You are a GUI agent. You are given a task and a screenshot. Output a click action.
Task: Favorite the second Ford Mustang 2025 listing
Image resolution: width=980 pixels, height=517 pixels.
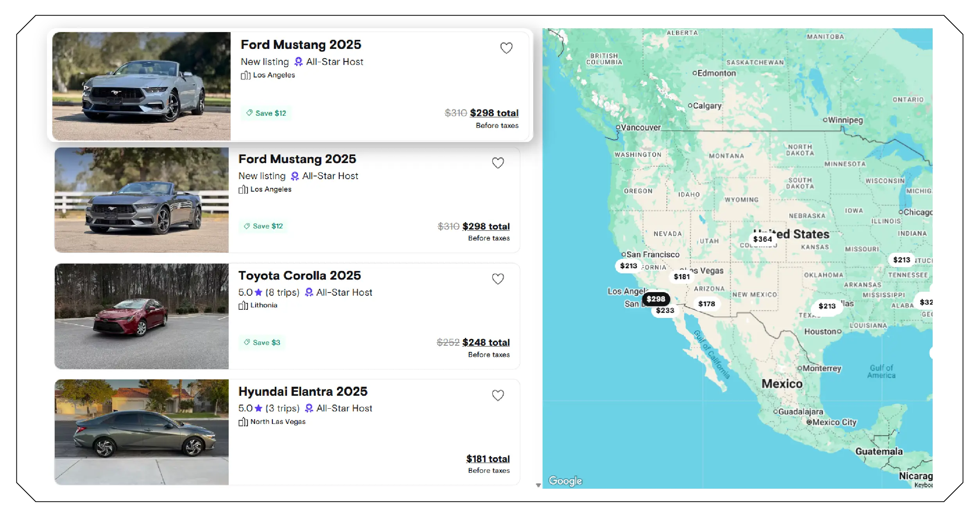[x=498, y=163]
